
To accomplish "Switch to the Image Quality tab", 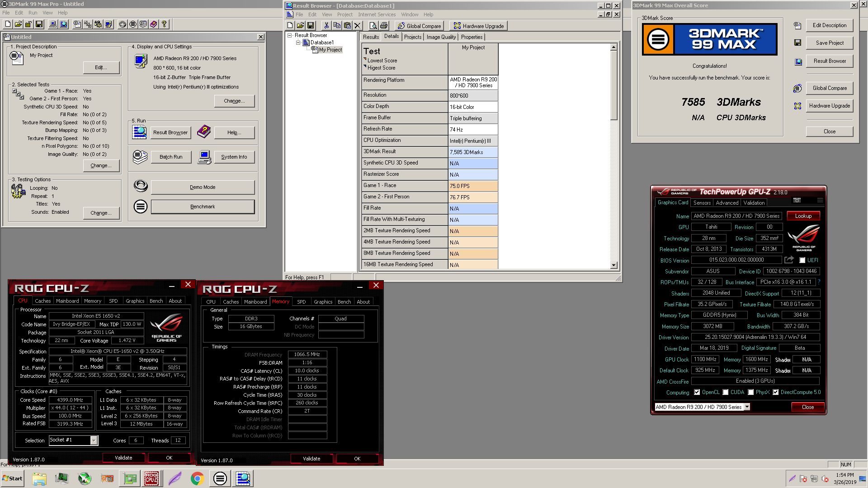I will coord(441,37).
